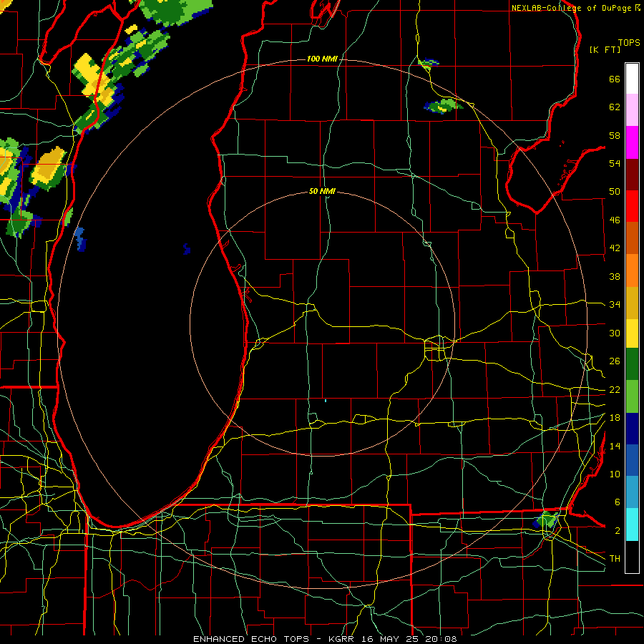This screenshot has height=644, width=644.
Task: Click the yellow echo top cell west of the lake
Action: 49,167
